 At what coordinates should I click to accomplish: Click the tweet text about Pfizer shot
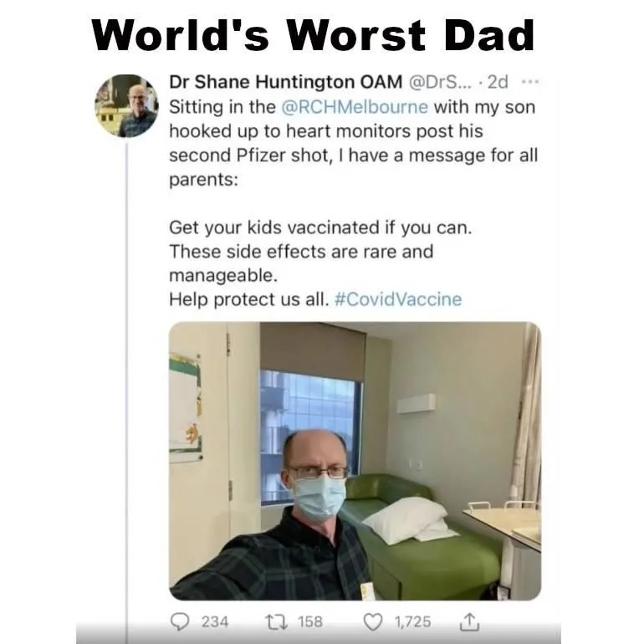coord(353,143)
